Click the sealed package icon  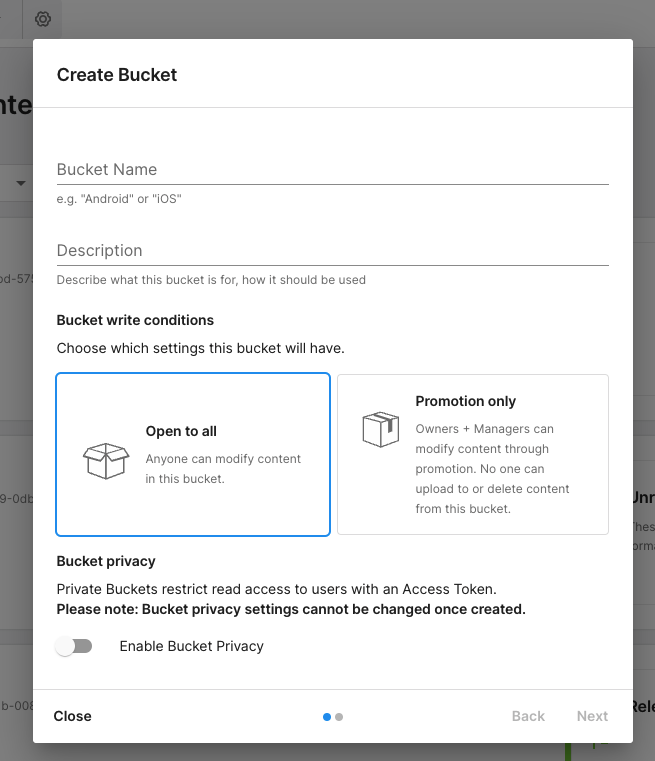[x=380, y=429]
